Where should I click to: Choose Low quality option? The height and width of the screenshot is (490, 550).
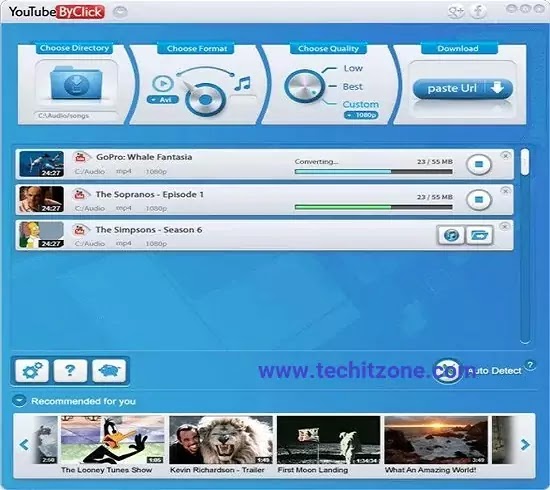[353, 68]
